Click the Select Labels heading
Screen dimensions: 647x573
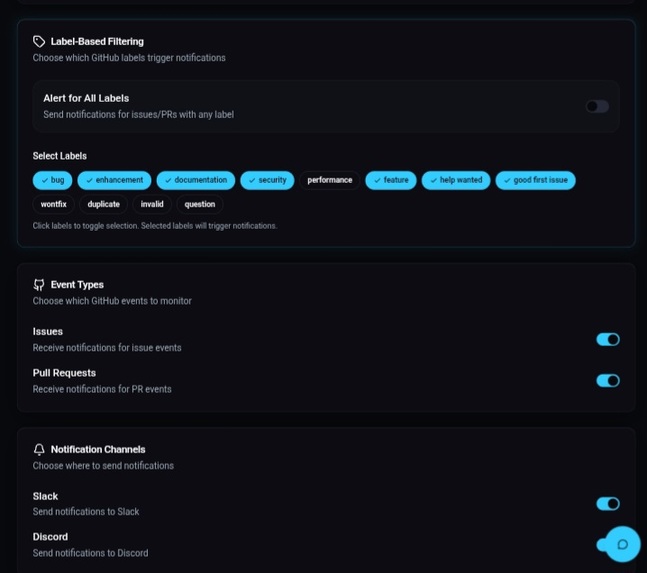60,156
